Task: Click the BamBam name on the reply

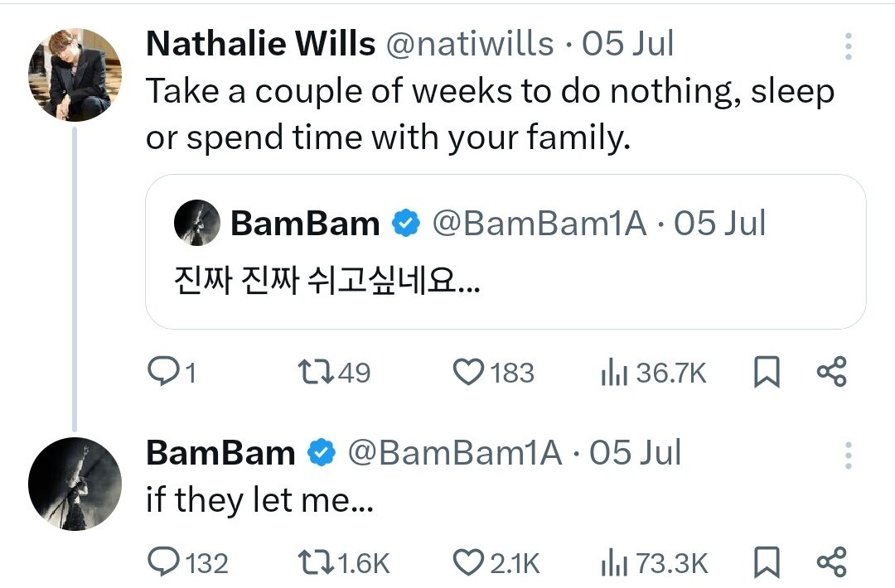Action: pos(220,453)
